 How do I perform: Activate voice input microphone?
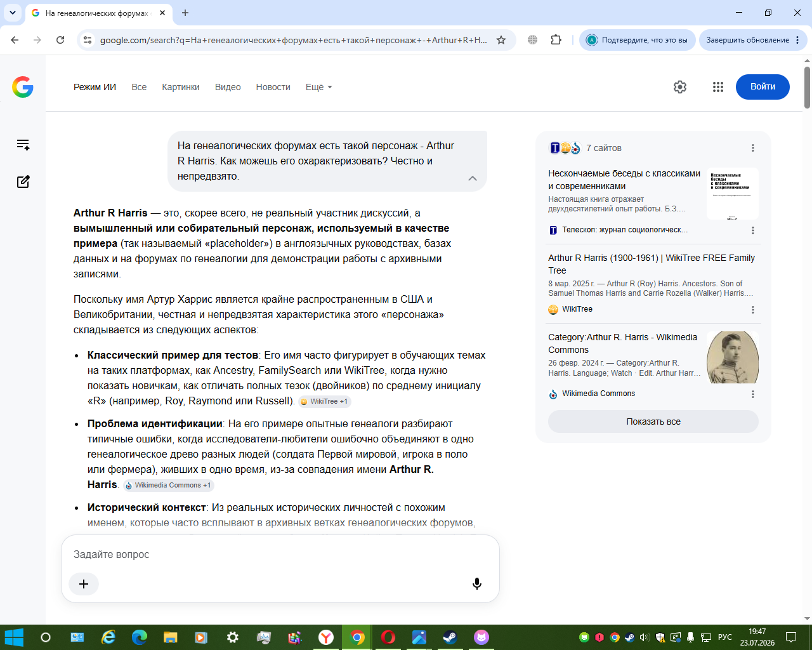pos(477,584)
